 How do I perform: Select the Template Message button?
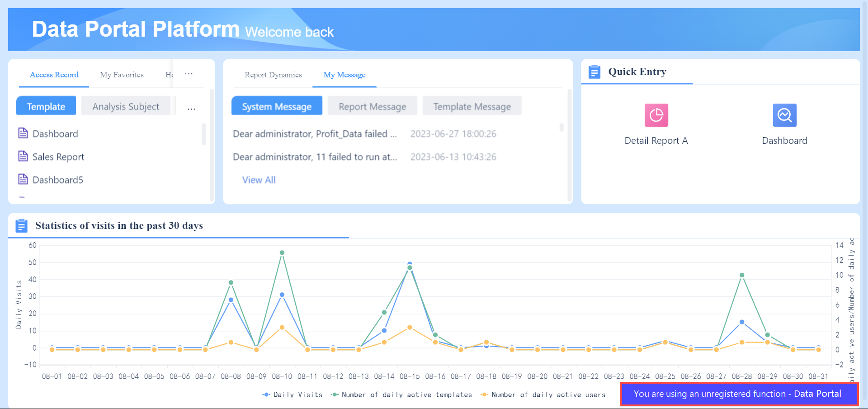pyautogui.click(x=472, y=105)
